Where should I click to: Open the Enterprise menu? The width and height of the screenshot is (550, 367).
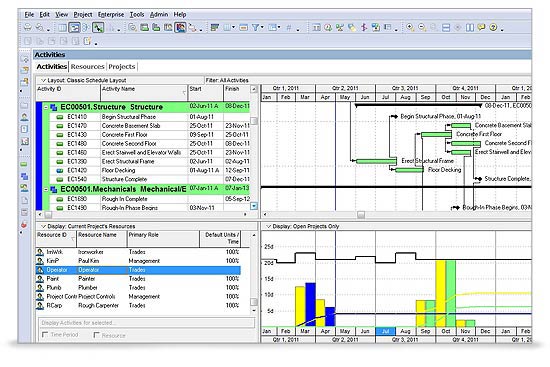pyautogui.click(x=111, y=14)
